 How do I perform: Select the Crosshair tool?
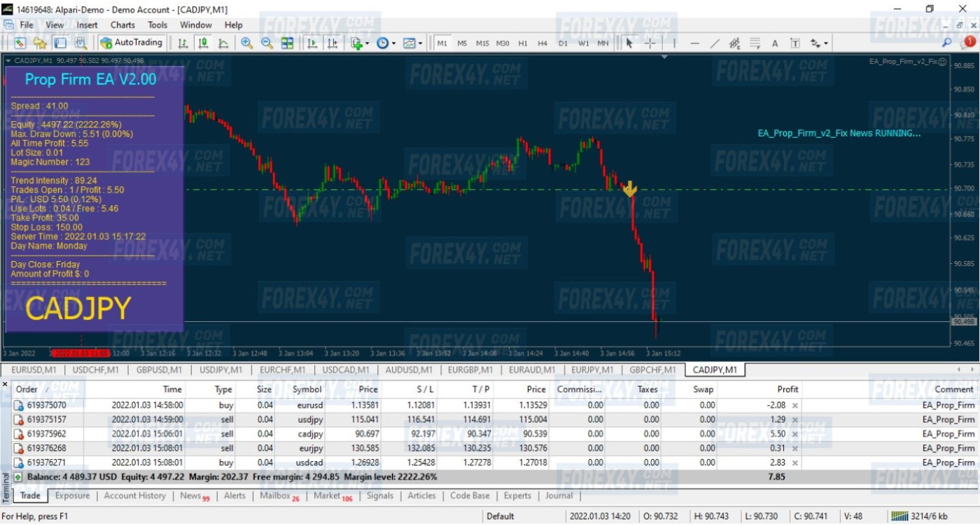(x=650, y=43)
